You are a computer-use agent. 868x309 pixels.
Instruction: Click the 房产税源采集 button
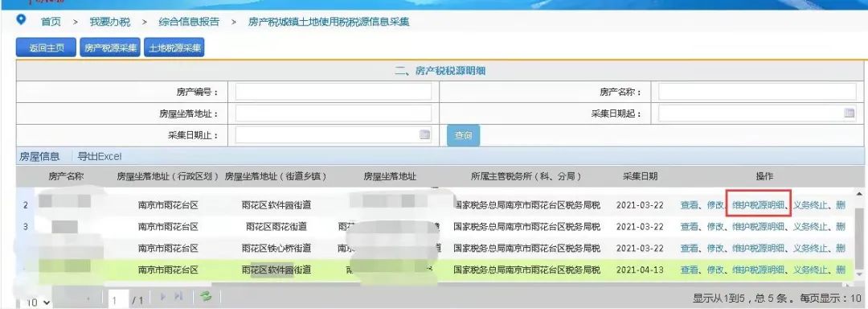point(110,47)
